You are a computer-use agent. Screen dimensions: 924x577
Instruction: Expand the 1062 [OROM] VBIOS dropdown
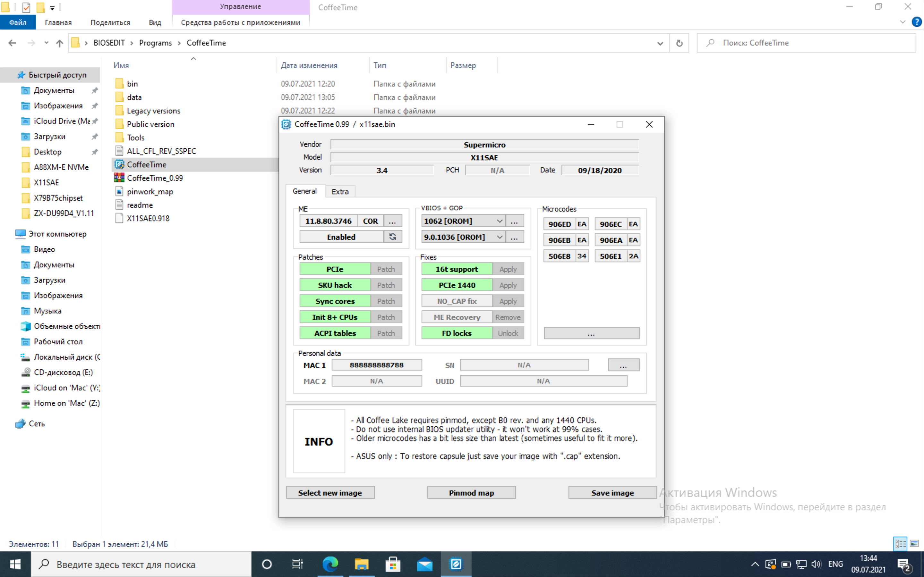tap(499, 221)
